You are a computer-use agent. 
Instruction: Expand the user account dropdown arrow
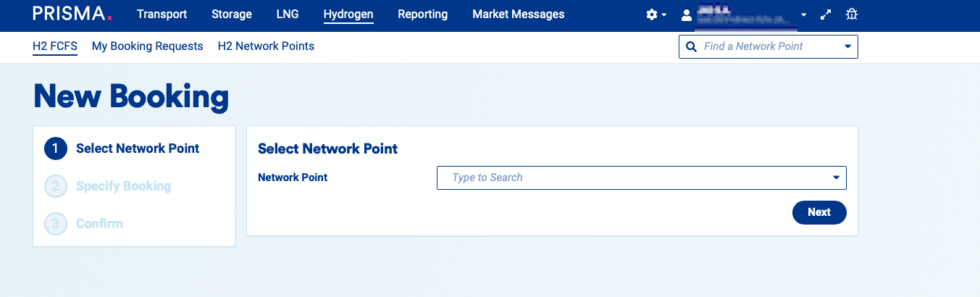tap(803, 15)
